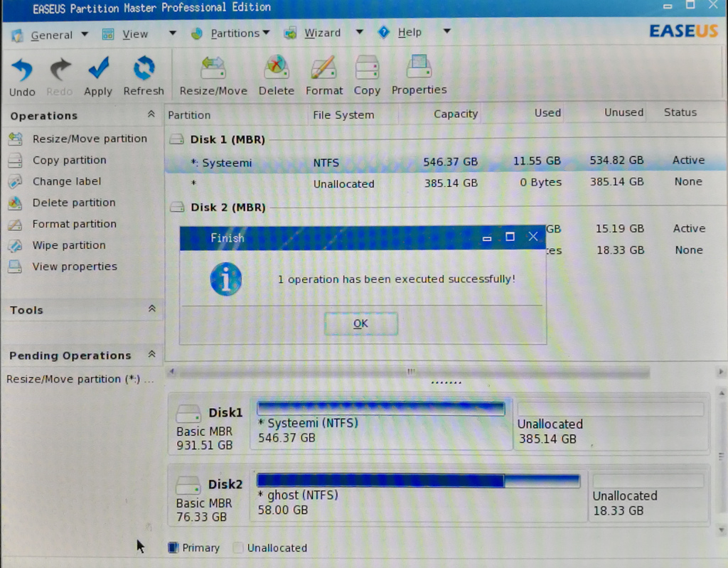
Task: Select Disk 1 Unallocated row in list
Action: point(446,183)
